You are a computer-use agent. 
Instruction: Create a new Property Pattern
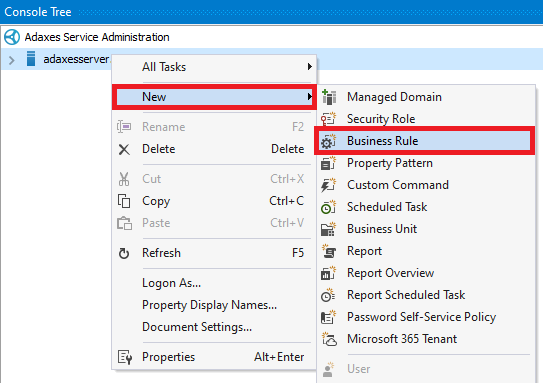tap(425, 163)
